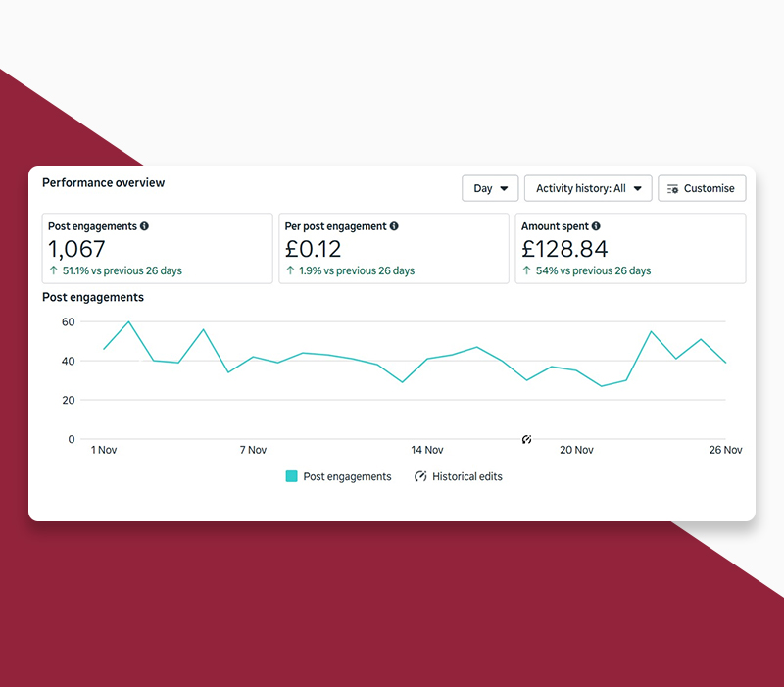Open the Day interval dropdown

pyautogui.click(x=490, y=188)
